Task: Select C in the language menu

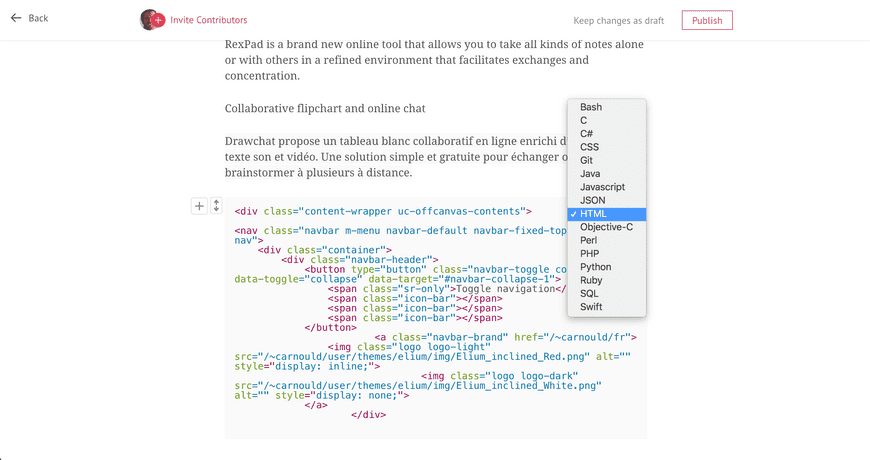Action: [x=606, y=120]
